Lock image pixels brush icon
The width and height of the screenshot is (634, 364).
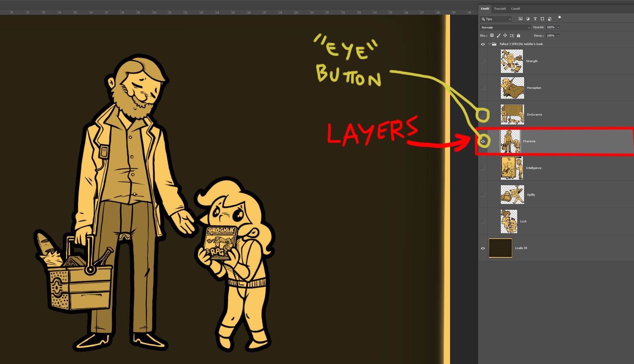point(498,35)
